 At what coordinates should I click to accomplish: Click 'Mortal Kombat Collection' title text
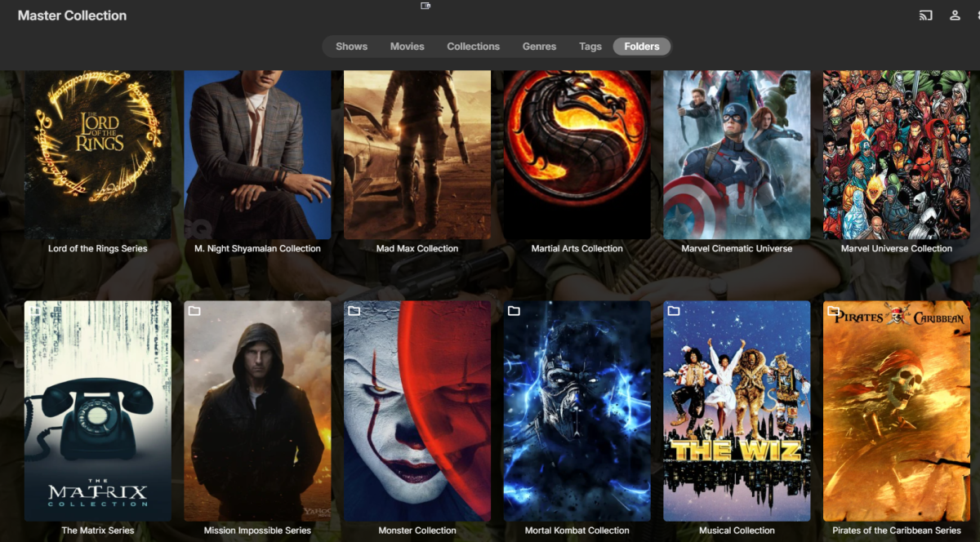tap(577, 531)
